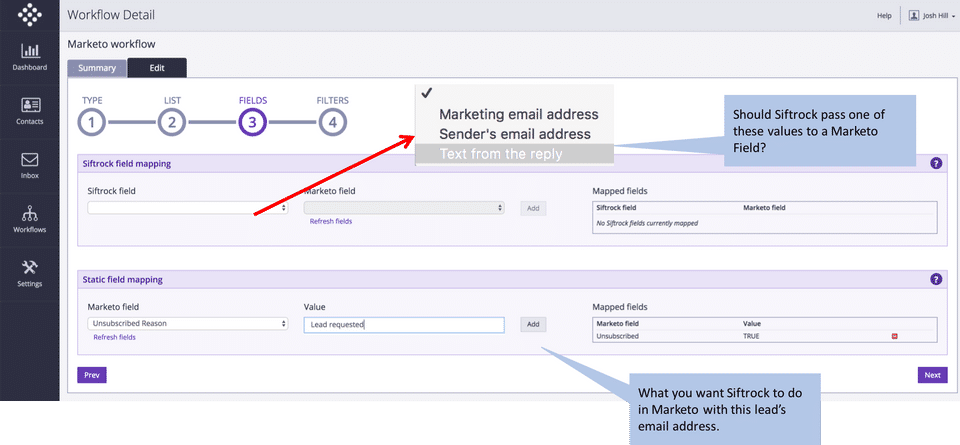The width and height of the screenshot is (960, 445).
Task: Click the Next button
Action: click(x=932, y=375)
